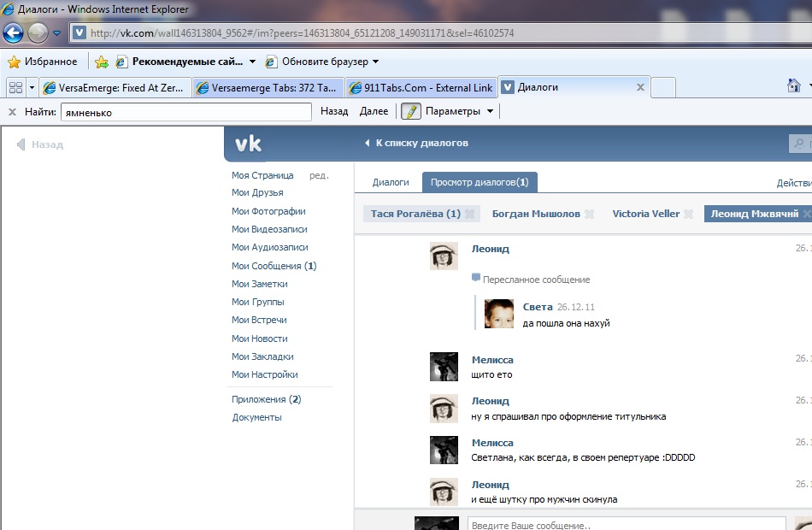Image resolution: width=812 pixels, height=530 pixels.
Task: Open Victoria Veller dialog tab
Action: click(646, 214)
